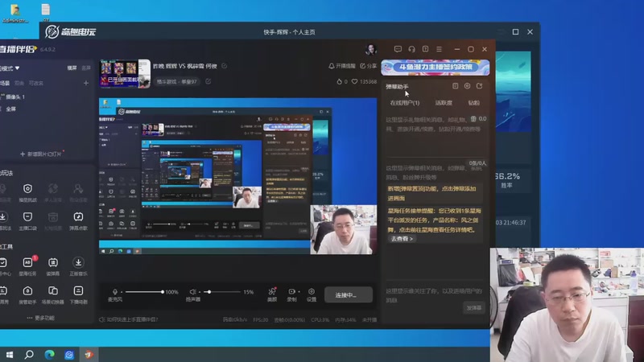Open the 正版音乐 download tool
This screenshot has width=644, height=362.
(78, 266)
